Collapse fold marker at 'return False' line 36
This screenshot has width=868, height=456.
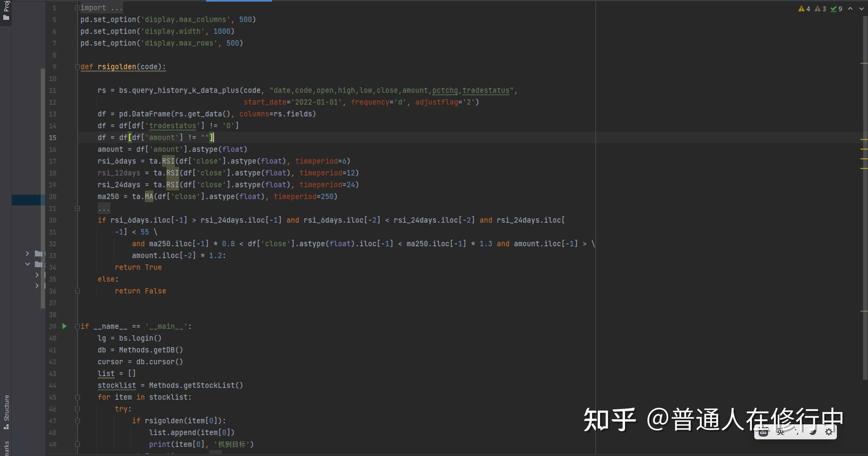click(77, 290)
